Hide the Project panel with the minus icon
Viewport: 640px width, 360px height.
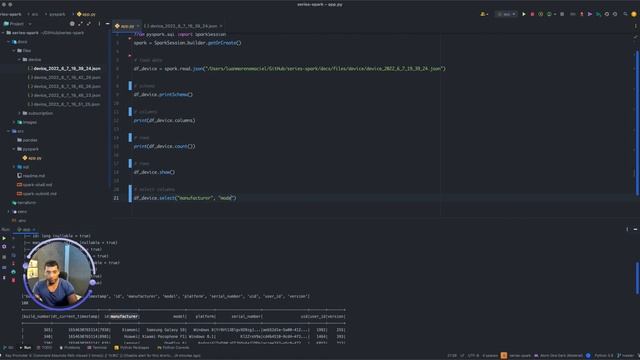pos(108,24)
